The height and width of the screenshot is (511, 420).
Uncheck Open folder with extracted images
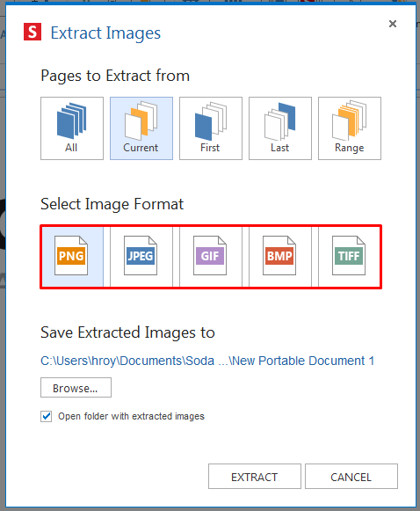click(x=46, y=416)
